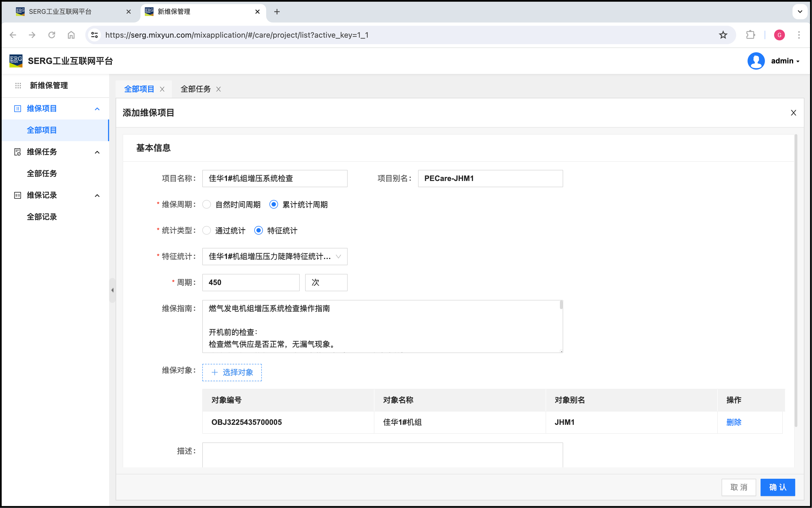This screenshot has width=812, height=508.
Task: Switch to the 全部任务 tab
Action: [196, 89]
